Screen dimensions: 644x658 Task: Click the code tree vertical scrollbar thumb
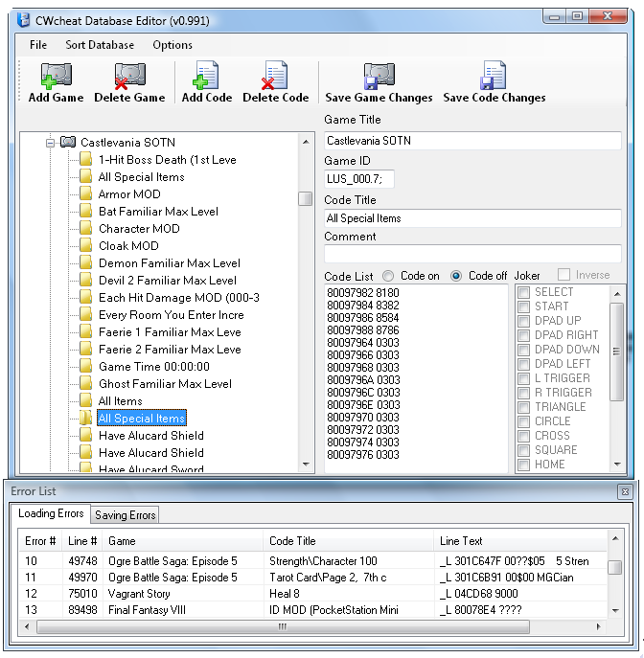click(305, 199)
